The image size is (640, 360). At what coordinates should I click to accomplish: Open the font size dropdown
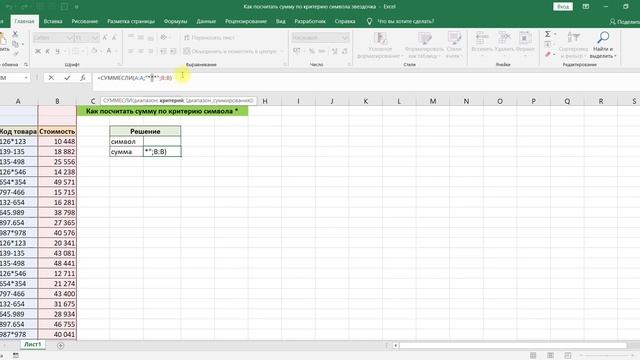(95, 38)
